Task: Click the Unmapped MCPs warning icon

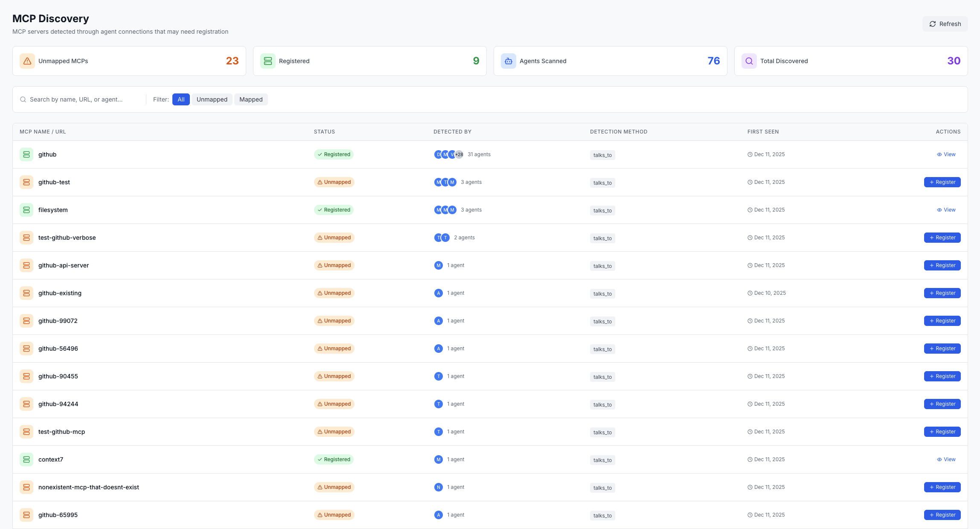Action: pyautogui.click(x=27, y=61)
